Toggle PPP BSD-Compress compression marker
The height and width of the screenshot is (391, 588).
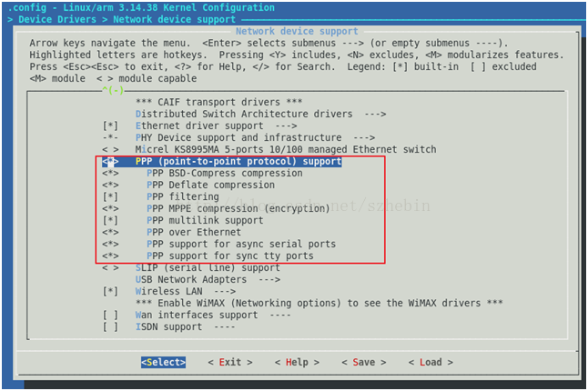click(110, 173)
